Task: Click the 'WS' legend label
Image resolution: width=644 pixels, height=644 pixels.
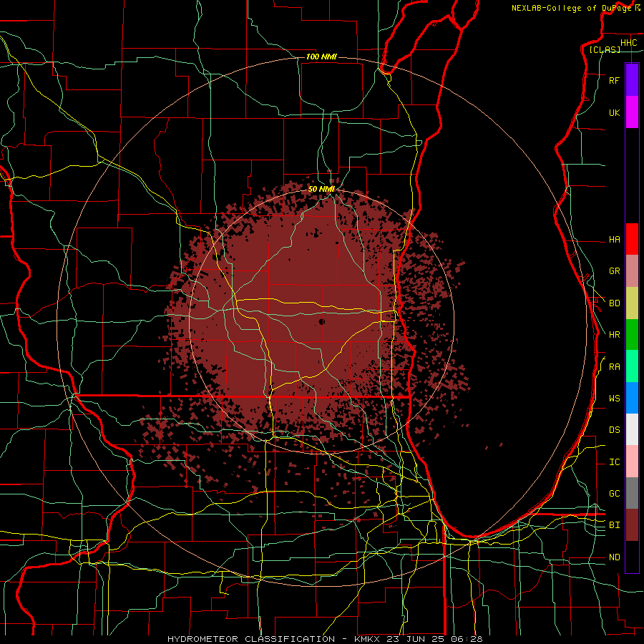Action: [x=615, y=399]
